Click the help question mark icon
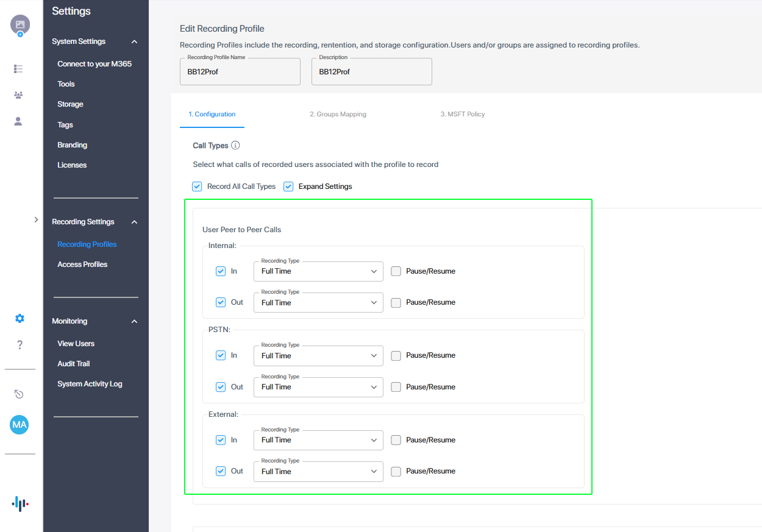Viewport: 762px width, 532px height. coord(20,345)
